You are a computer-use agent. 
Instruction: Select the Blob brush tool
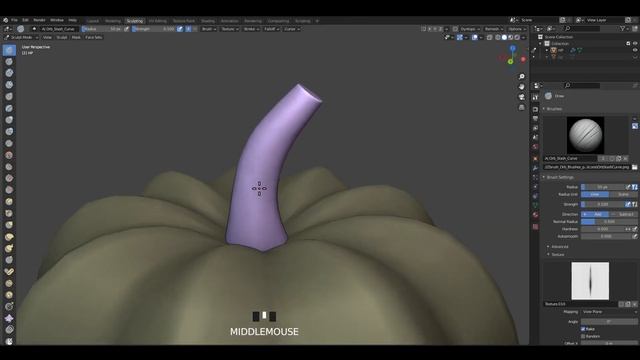pos(9,131)
